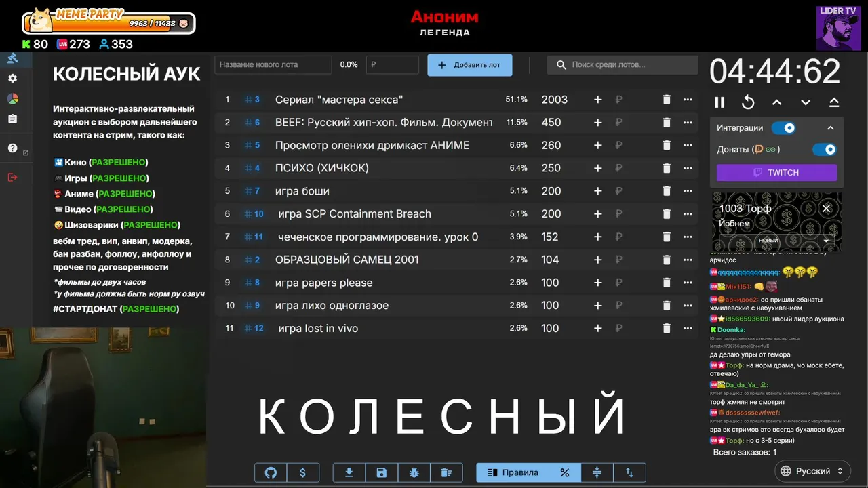Open more options for Сериал "мастера секса"
The image size is (868, 488).
(x=688, y=100)
